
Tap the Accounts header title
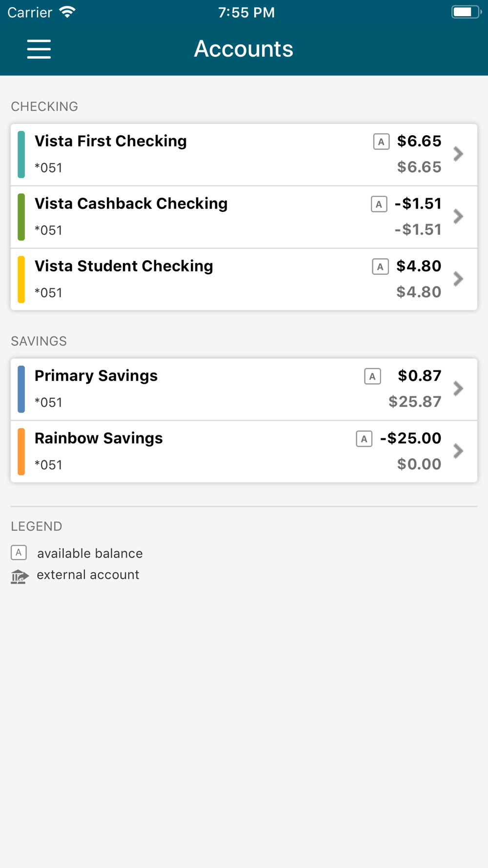[244, 49]
